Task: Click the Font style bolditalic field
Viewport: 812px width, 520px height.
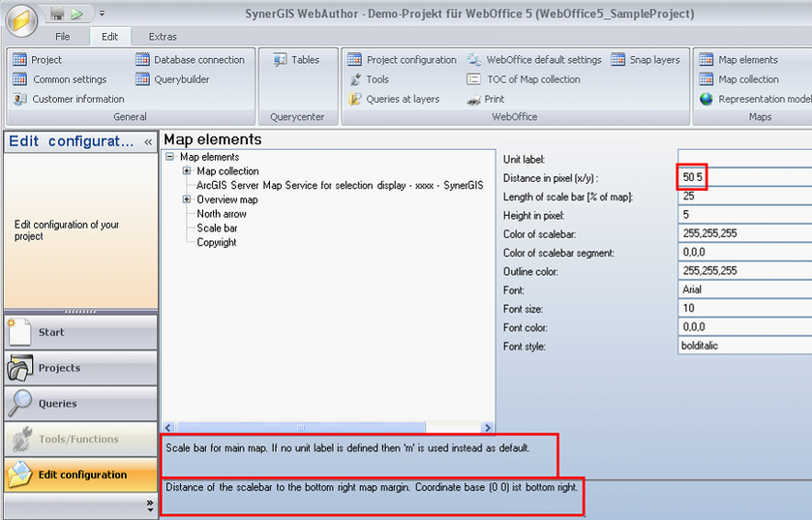Action: click(744, 346)
